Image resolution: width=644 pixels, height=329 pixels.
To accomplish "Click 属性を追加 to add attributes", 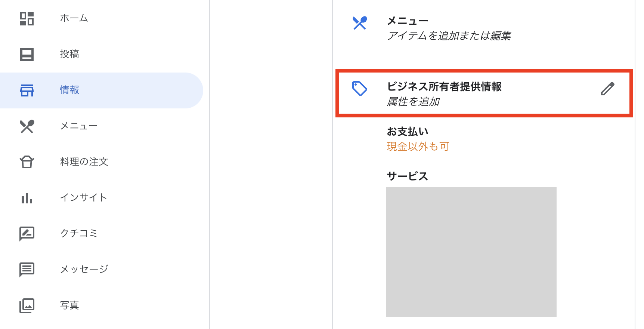I will pyautogui.click(x=414, y=101).
